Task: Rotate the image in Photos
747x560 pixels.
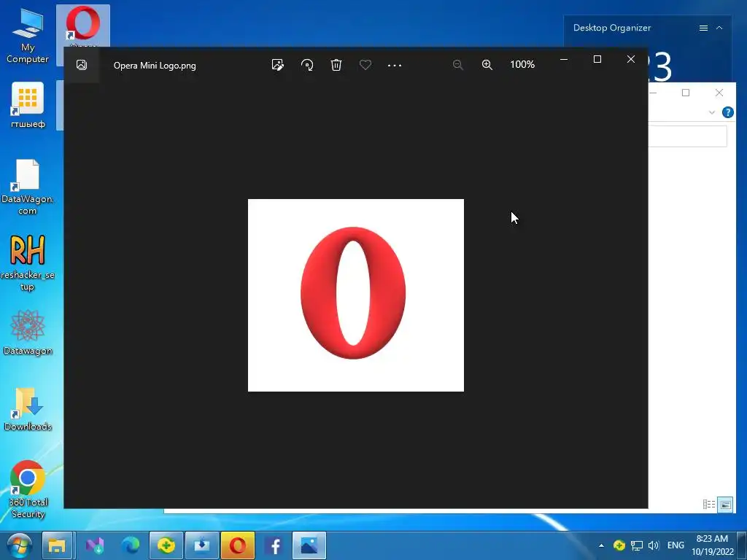Action: point(307,65)
